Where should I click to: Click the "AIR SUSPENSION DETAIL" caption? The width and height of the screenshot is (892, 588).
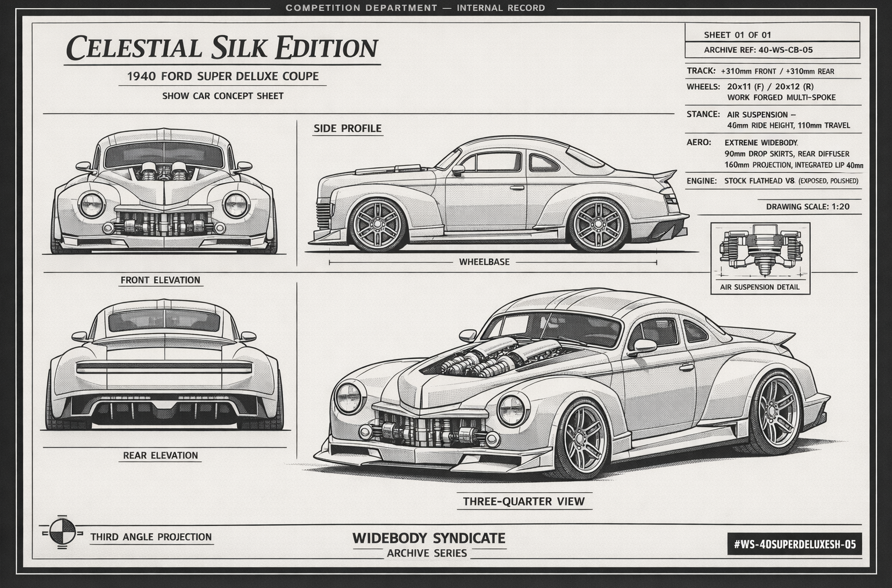pos(760,287)
